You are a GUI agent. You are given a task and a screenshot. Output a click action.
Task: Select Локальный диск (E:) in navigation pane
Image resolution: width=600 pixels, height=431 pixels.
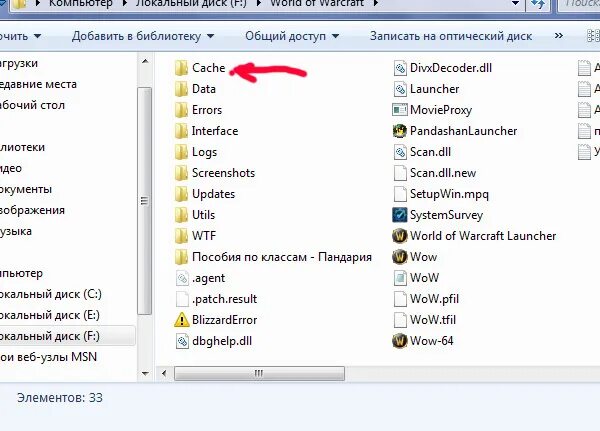pos(50,315)
